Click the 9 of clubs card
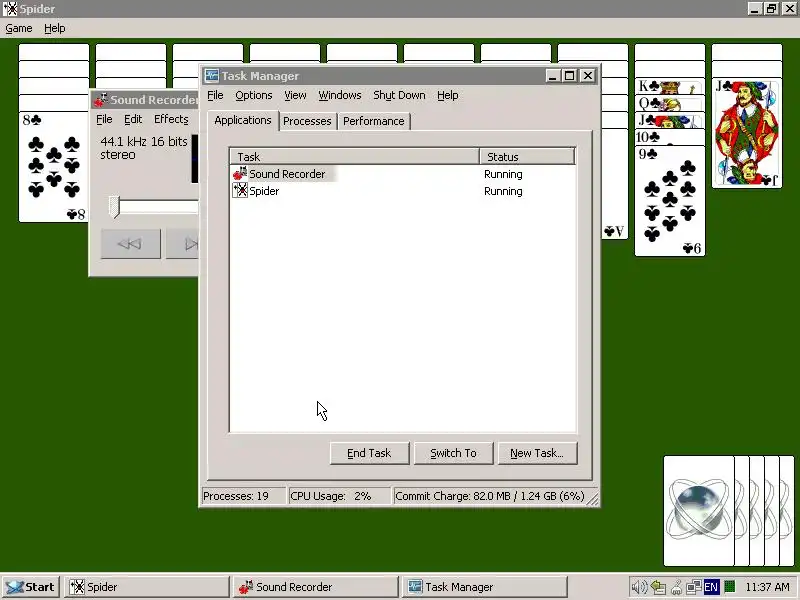This screenshot has height=600, width=800. pos(670,201)
